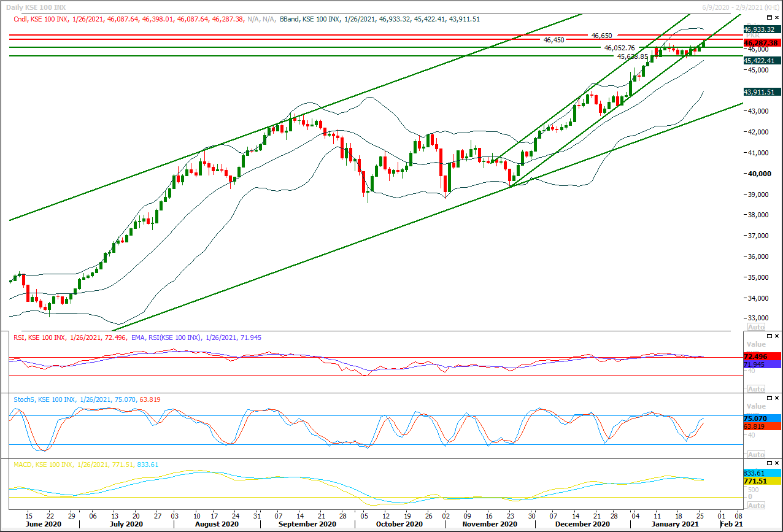Click the BBand KSE 100 INX legend
783x532 pixels.
tap(380, 20)
